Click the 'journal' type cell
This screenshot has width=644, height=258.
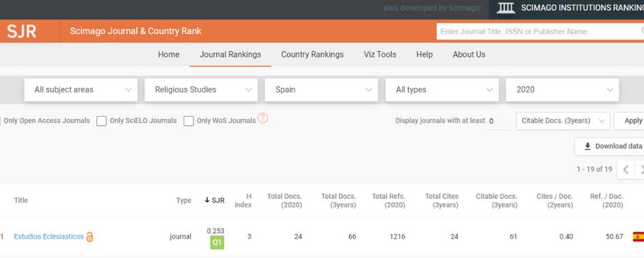(181, 237)
